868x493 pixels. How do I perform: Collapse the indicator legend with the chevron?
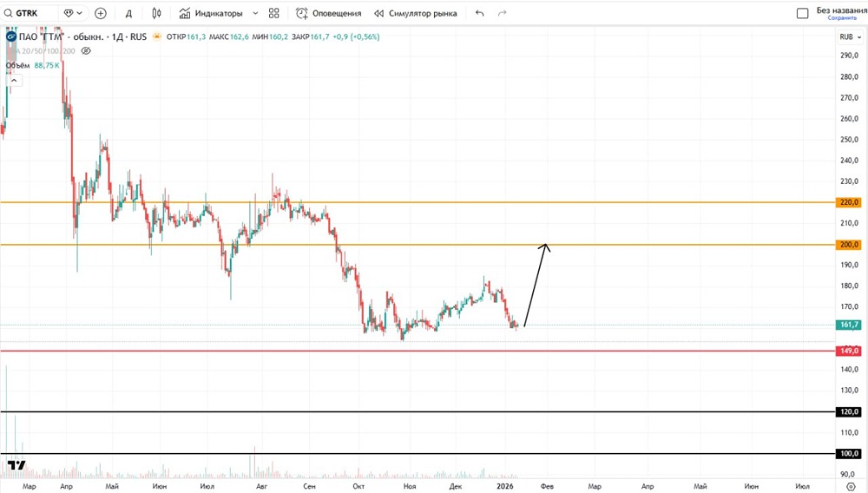click(x=14, y=80)
